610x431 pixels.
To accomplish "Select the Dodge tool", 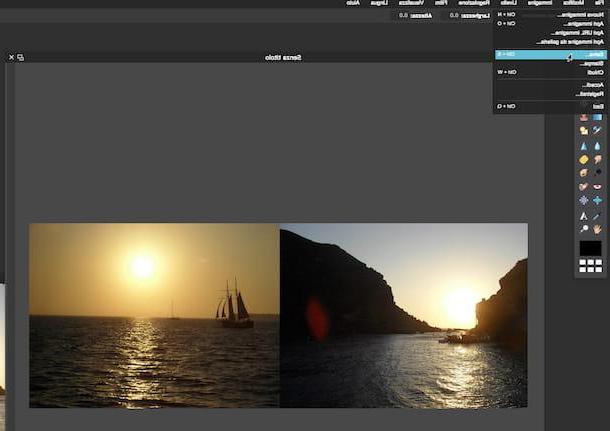I will coord(597,173).
